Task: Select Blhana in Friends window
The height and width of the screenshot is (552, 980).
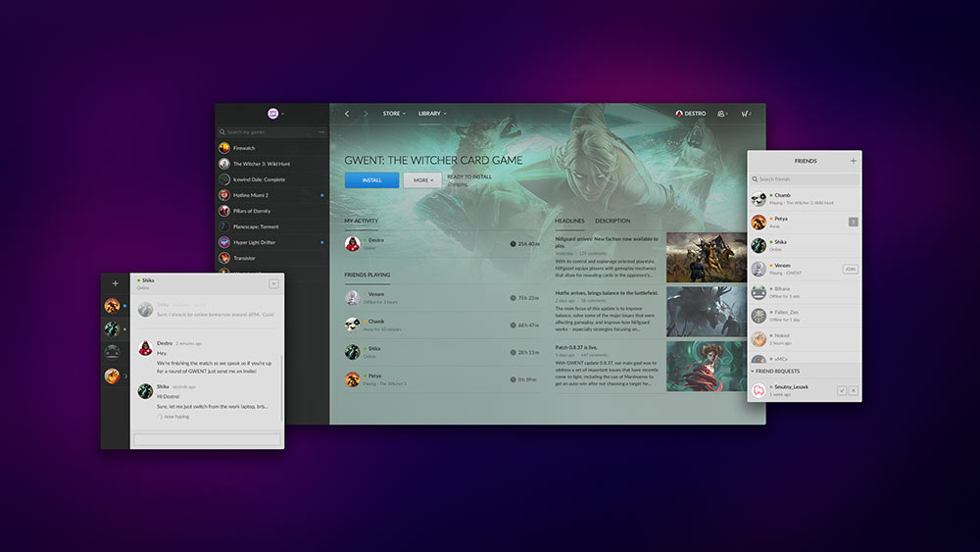Action: [x=805, y=292]
